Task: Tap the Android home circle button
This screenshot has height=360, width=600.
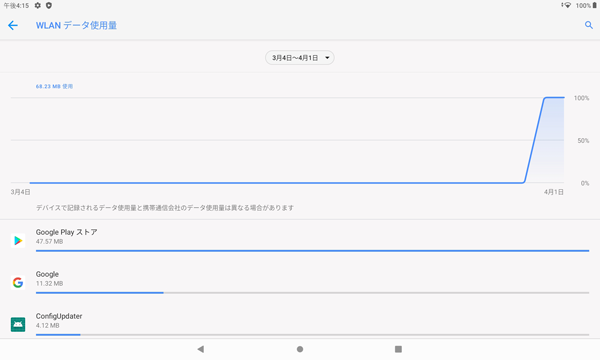Action: coord(300,349)
